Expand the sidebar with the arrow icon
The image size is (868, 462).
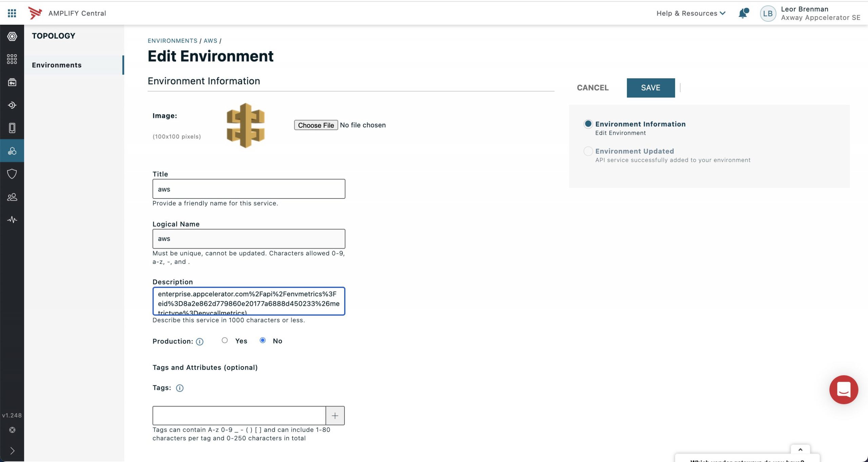coord(12,451)
